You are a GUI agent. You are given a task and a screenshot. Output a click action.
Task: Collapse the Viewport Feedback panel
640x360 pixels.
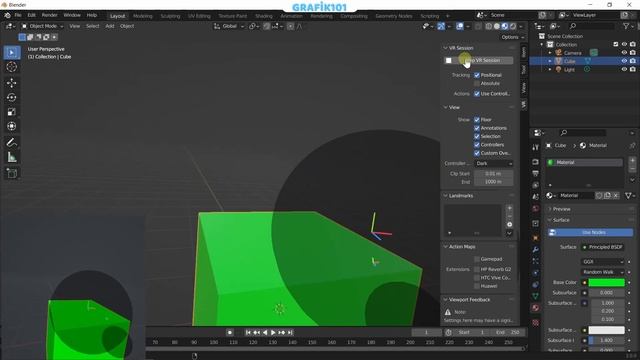[446, 300]
